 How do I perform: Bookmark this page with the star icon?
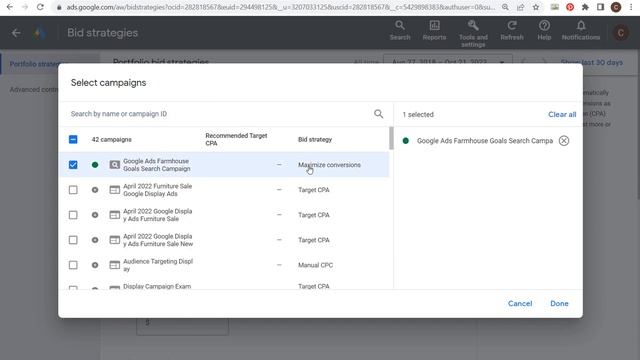536,7
